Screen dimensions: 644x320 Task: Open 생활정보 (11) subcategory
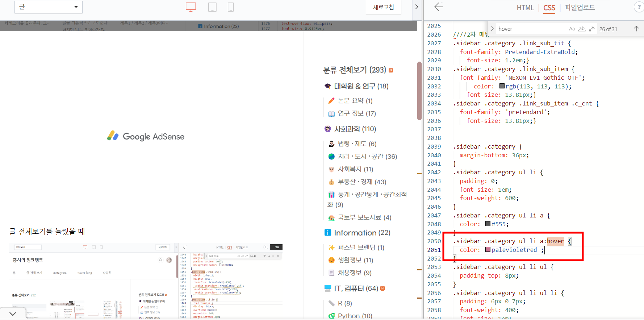point(355,260)
